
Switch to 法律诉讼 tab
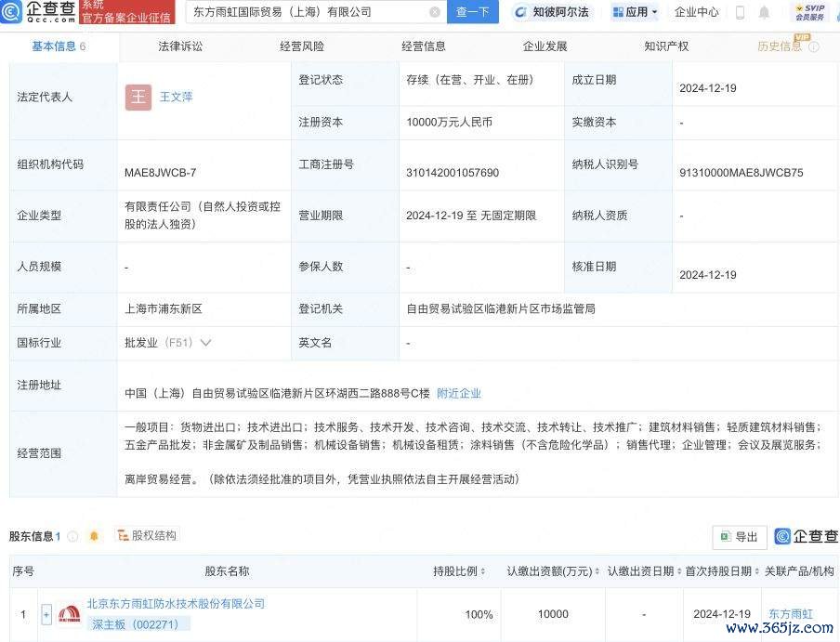click(180, 46)
